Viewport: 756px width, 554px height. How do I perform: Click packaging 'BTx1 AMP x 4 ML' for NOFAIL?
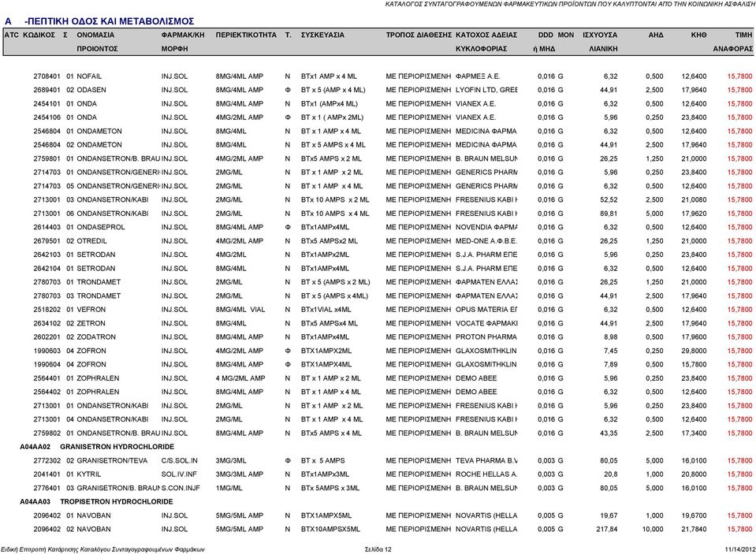pos(329,76)
